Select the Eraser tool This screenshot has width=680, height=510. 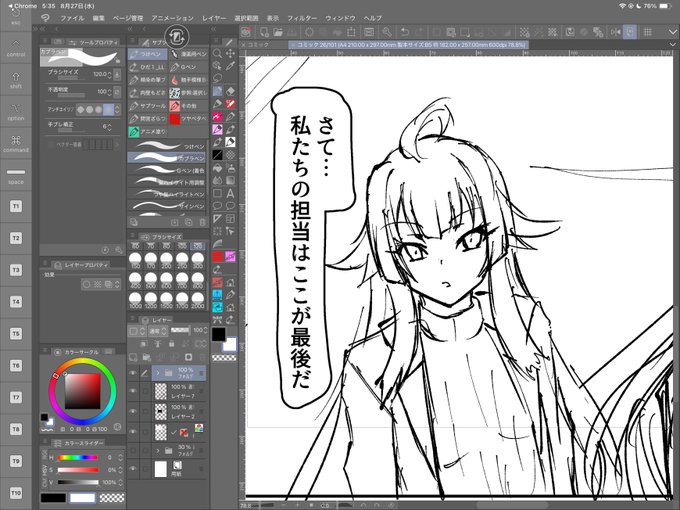click(x=230, y=91)
